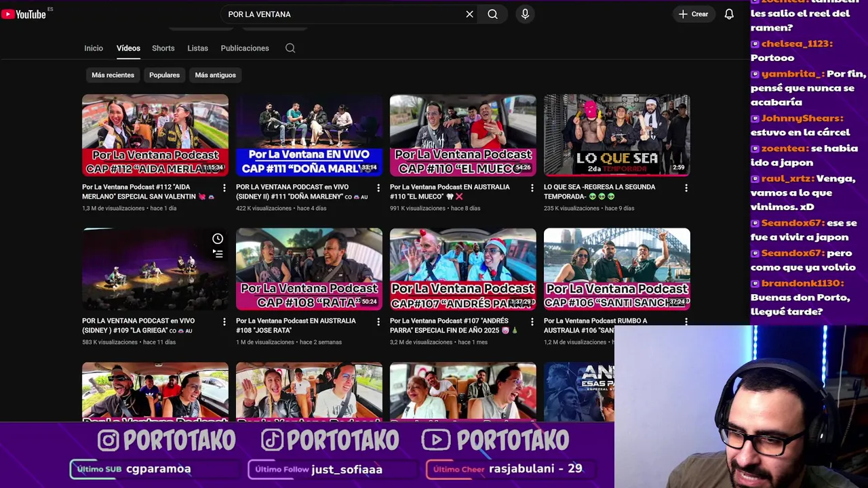
Task: Click the Instagram PORTOTAKO overlay icon
Action: (x=108, y=441)
